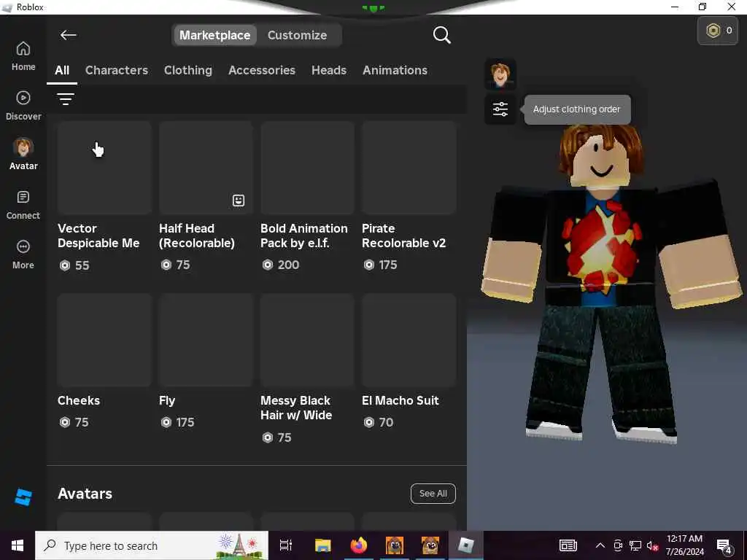Open the News and interests taskbar icon
The image size is (747, 560).
(x=568, y=545)
